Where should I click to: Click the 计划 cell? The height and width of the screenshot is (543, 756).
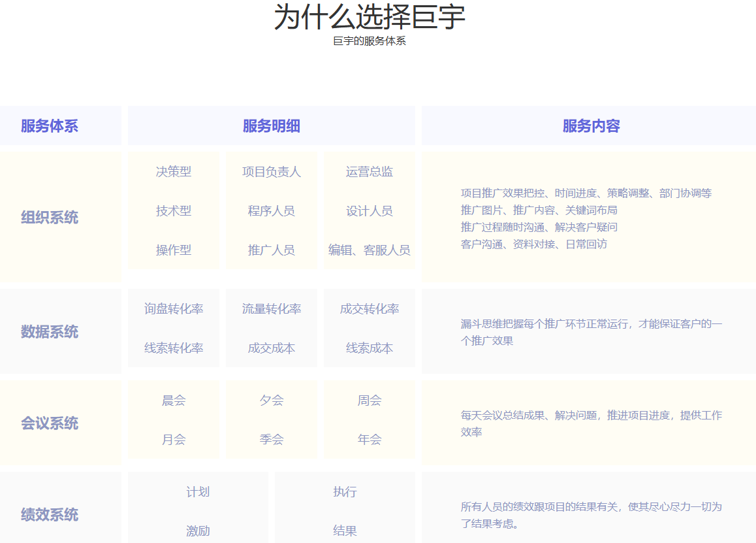(x=198, y=492)
